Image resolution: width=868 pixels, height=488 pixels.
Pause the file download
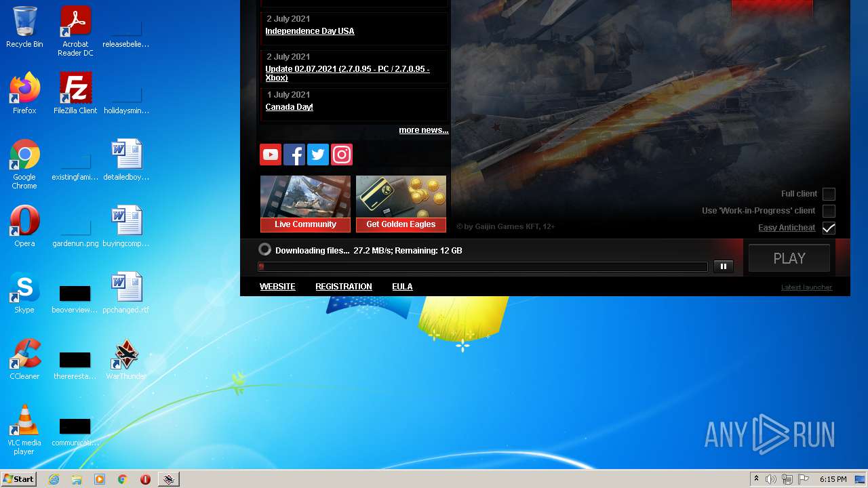724,266
